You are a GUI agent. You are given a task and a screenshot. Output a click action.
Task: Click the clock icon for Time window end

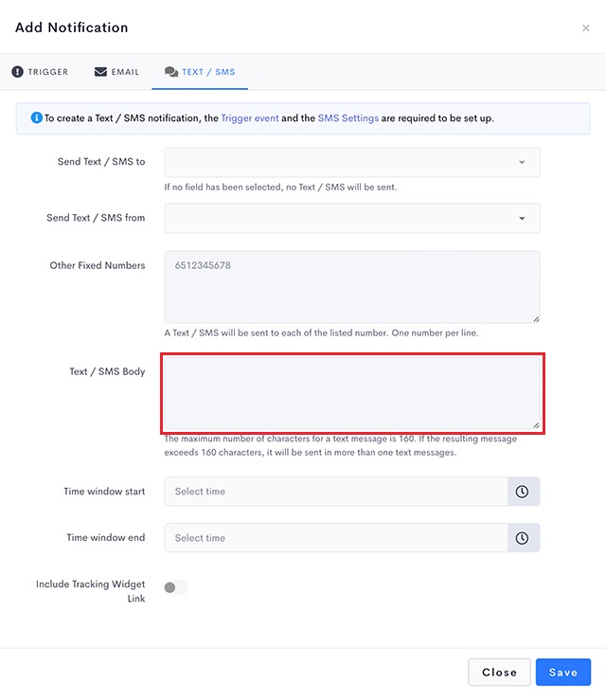click(x=522, y=538)
